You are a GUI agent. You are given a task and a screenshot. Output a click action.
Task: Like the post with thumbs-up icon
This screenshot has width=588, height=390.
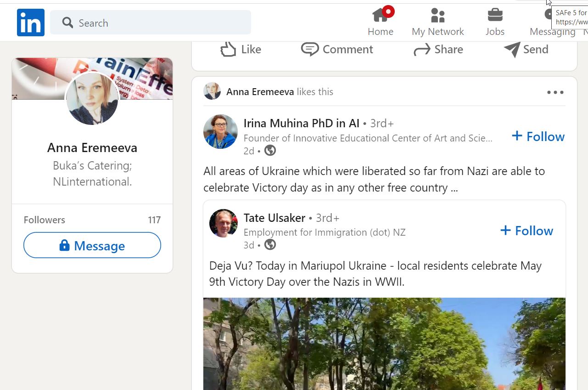[x=228, y=49]
